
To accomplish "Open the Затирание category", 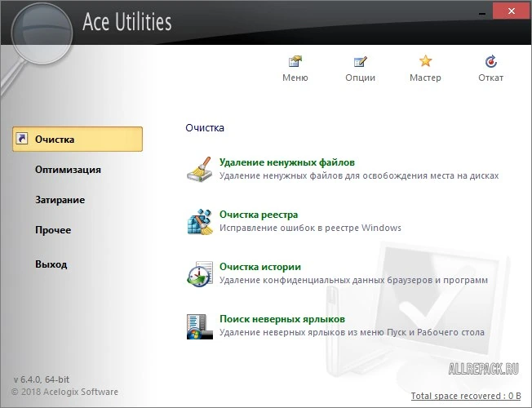I will (60, 200).
